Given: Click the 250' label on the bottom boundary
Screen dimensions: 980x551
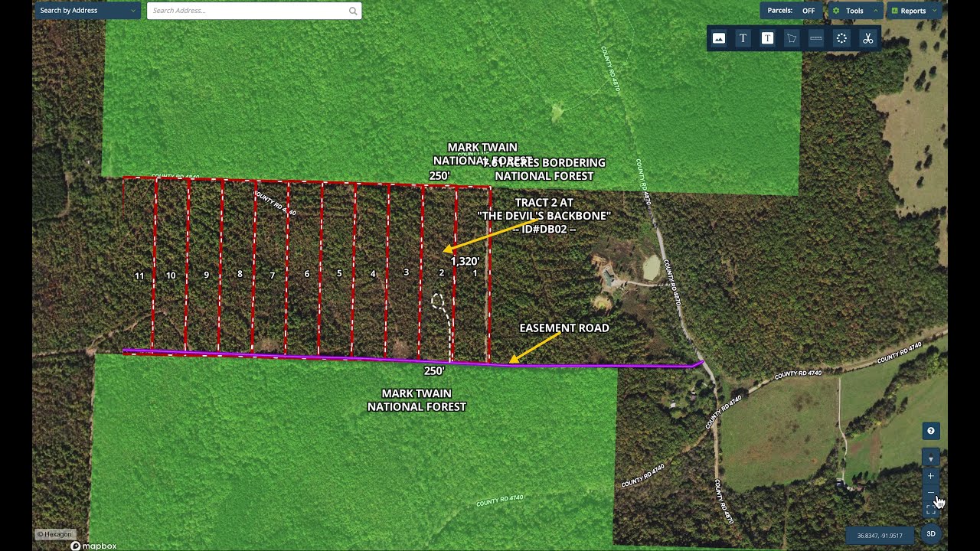Looking at the screenshot, I should pos(434,370).
